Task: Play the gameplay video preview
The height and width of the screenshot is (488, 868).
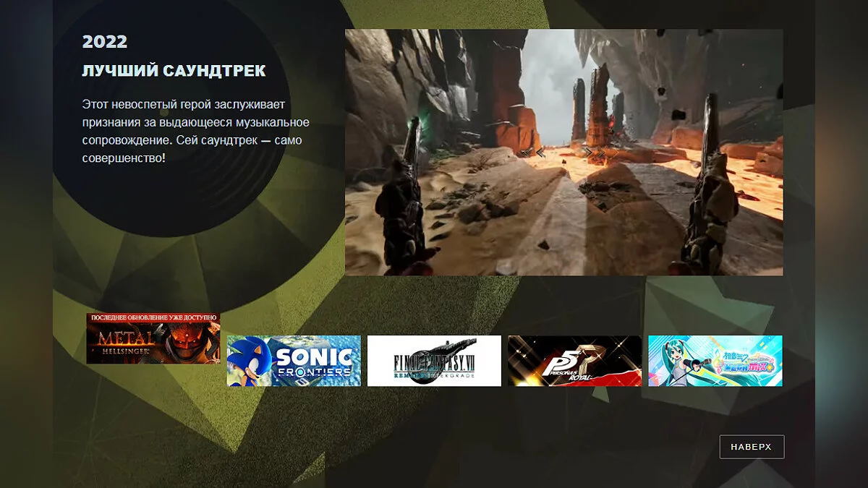Action: 564,152
